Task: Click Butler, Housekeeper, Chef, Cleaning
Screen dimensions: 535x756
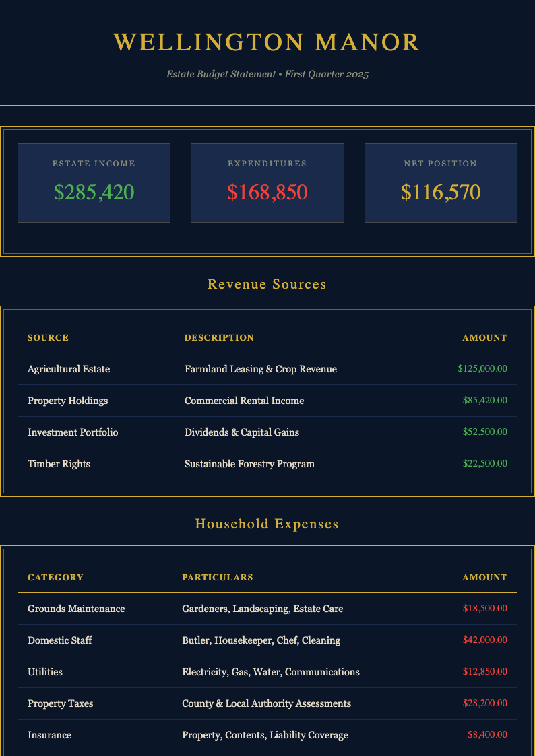Action: 261,640
